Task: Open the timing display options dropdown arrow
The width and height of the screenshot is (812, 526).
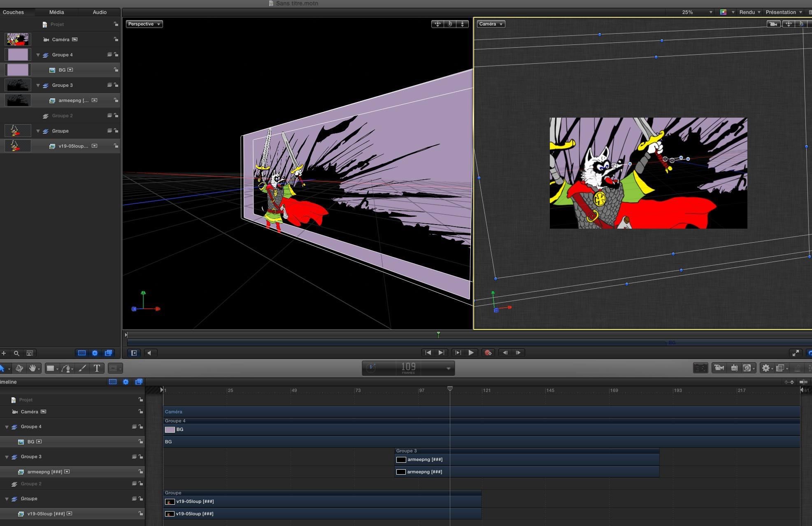Action: tap(448, 368)
